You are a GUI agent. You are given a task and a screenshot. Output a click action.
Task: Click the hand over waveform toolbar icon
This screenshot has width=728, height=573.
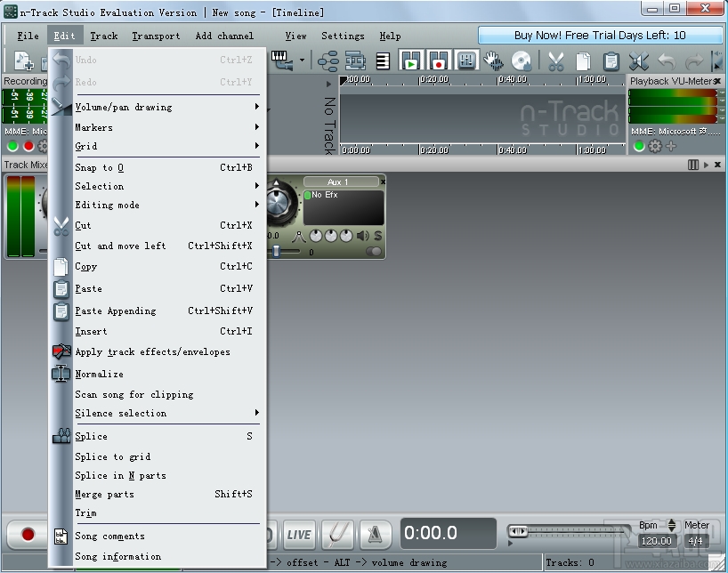point(493,61)
